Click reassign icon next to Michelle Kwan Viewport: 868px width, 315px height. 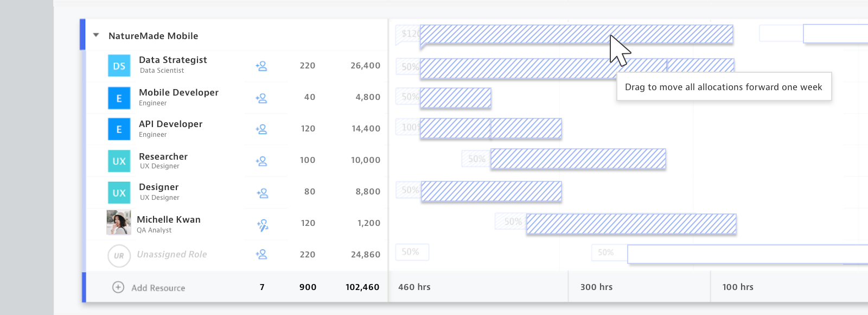[x=263, y=225]
